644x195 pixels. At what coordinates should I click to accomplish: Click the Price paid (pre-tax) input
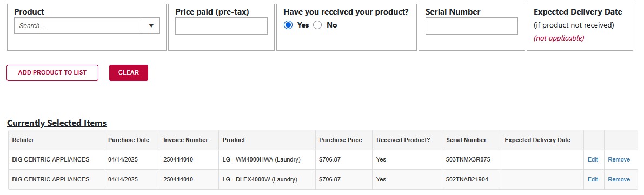[x=221, y=26]
